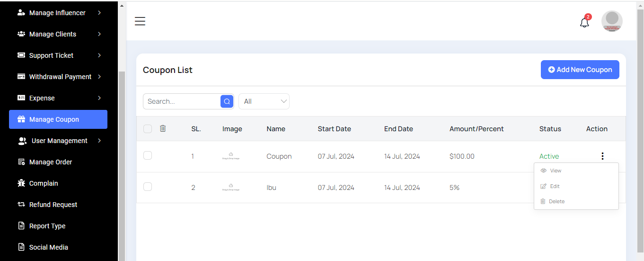Click the Add New Coupon button
Image resolution: width=644 pixels, height=261 pixels.
pyautogui.click(x=580, y=70)
